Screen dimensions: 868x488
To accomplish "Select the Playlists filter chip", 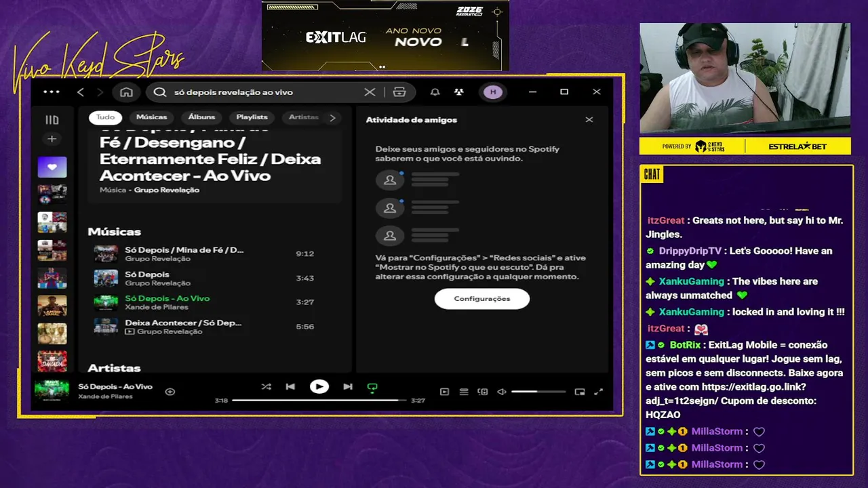I will tap(252, 117).
